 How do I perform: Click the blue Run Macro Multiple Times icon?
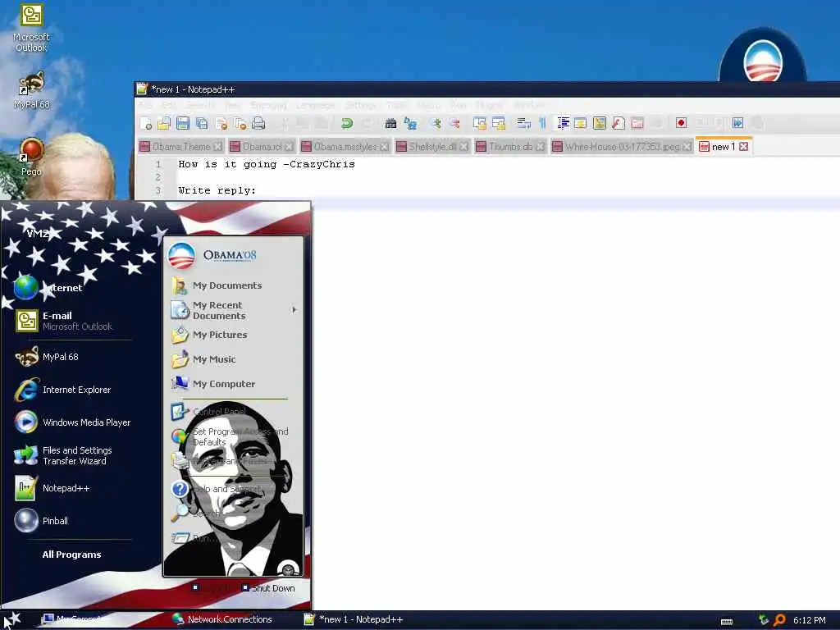click(737, 123)
